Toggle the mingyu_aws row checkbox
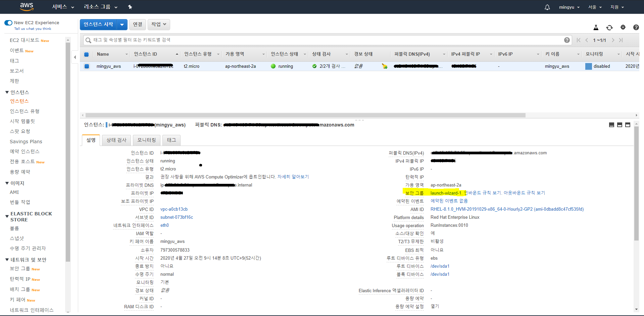Viewport: 644px width, 316px height. tap(87, 66)
